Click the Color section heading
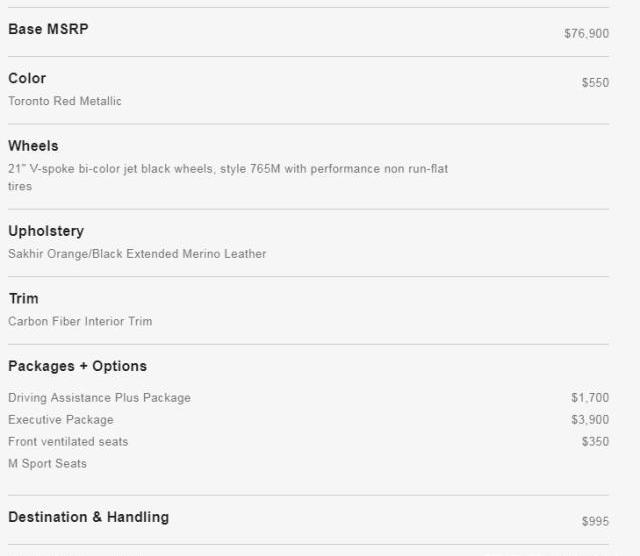 27,78
